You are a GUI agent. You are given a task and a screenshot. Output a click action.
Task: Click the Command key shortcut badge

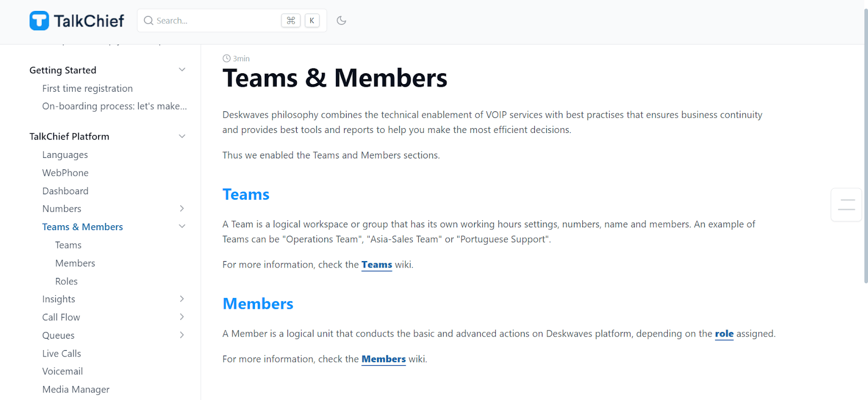click(291, 21)
